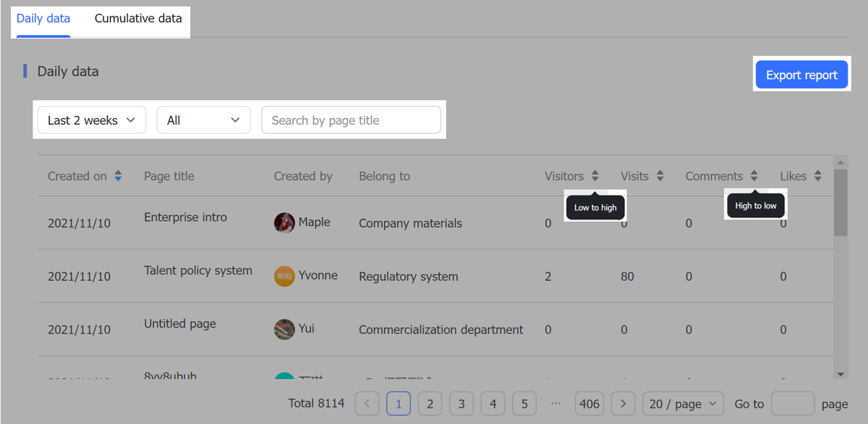Switch to the Cumulative data tab

click(138, 18)
